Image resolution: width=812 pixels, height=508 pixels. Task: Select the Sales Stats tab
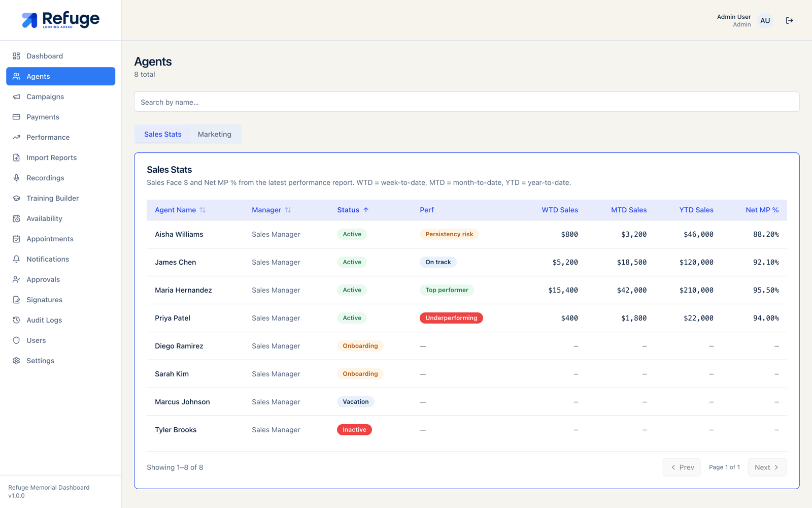[x=163, y=134]
